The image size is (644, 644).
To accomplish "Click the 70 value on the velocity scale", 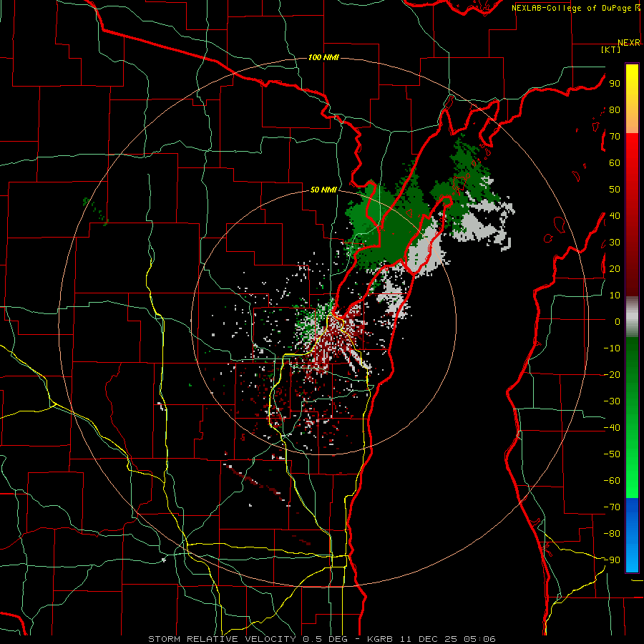I will coord(615,137).
